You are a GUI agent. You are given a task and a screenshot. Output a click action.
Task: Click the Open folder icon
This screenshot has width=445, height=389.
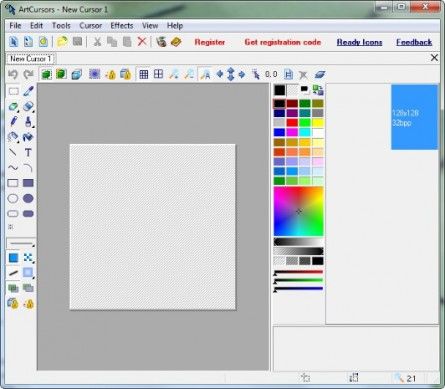(62, 42)
